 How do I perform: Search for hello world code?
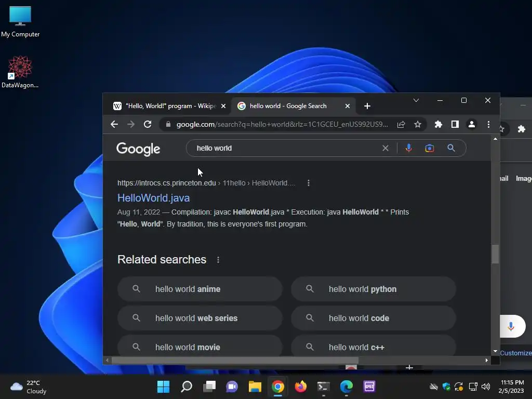pyautogui.click(x=373, y=318)
